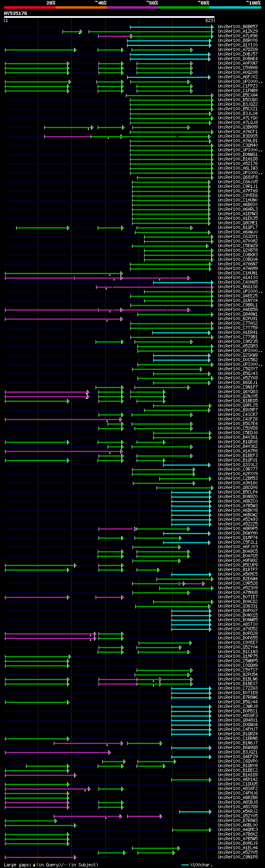Click the query label AV535176
The width and height of the screenshot is (265, 868).
pyautogui.click(x=16, y=13)
